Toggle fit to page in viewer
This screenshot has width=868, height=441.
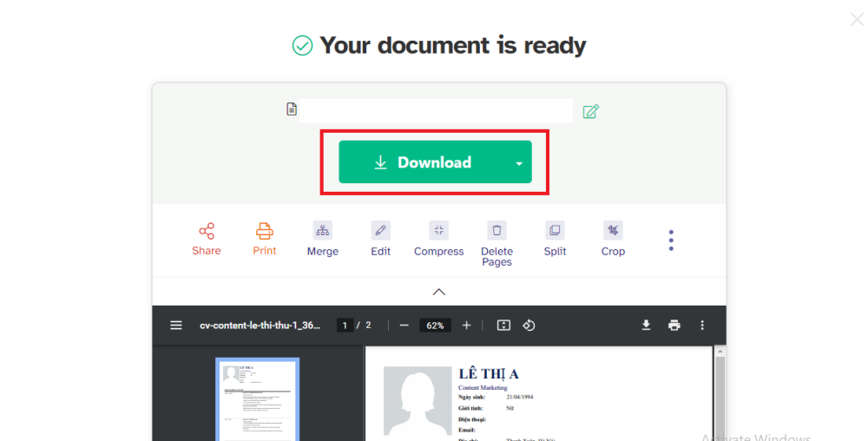tap(503, 326)
